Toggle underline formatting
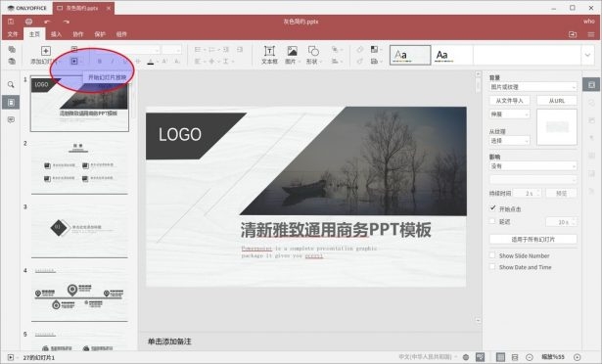The image size is (602, 364). coord(125,62)
